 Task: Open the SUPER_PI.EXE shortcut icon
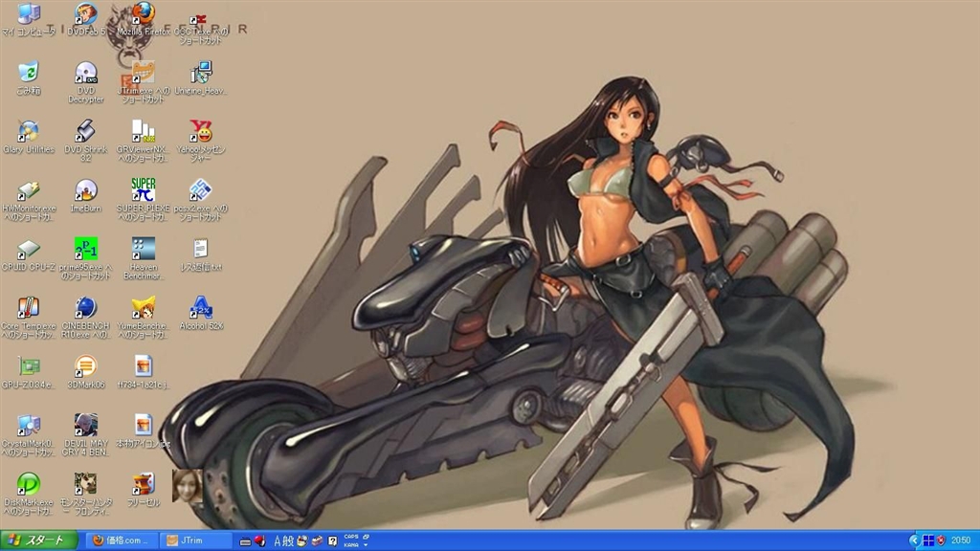[x=144, y=200]
